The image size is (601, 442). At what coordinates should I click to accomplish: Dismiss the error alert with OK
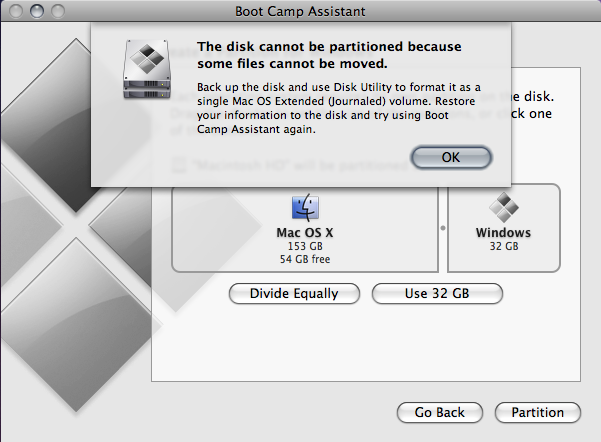[451, 157]
